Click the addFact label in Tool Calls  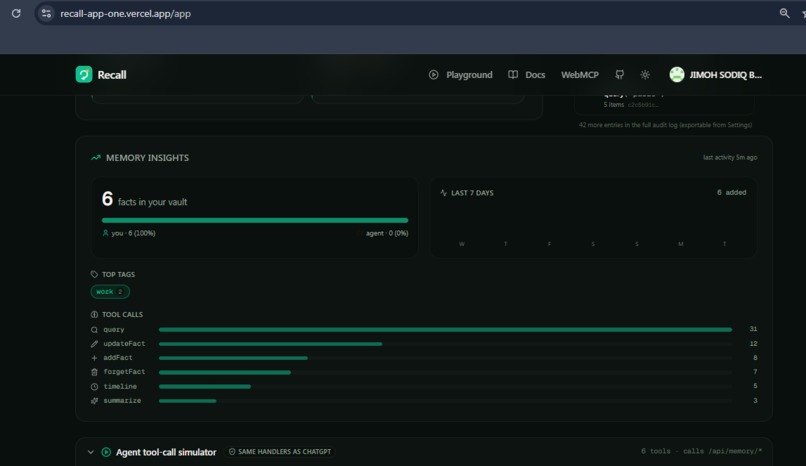(x=118, y=358)
